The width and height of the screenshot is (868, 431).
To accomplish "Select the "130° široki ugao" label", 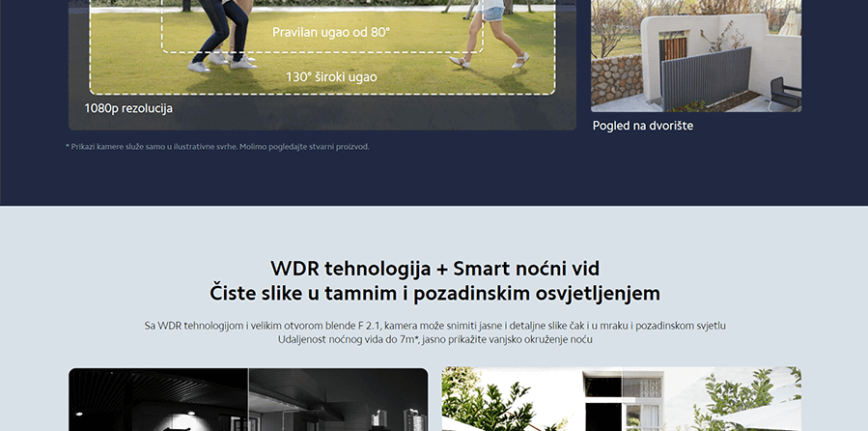I will tap(331, 76).
